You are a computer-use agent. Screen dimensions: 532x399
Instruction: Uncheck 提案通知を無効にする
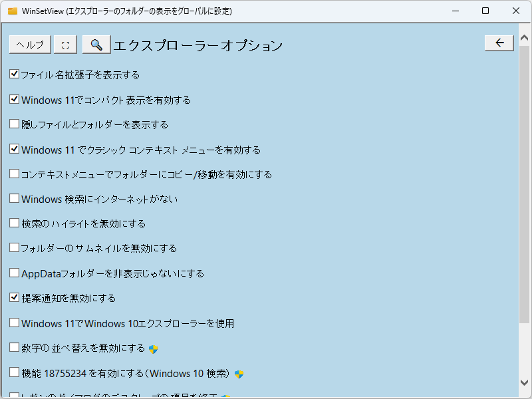14,297
